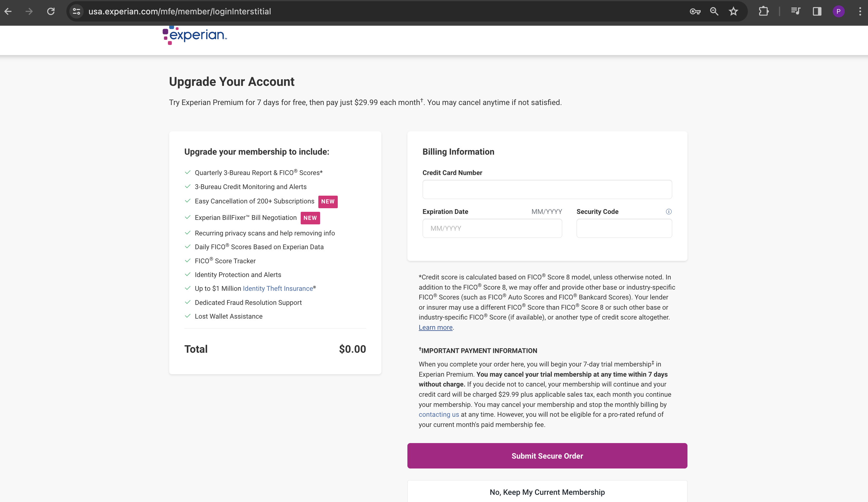Click the NEW badge beside Easy Cancellation
868x502 pixels.
tap(328, 202)
